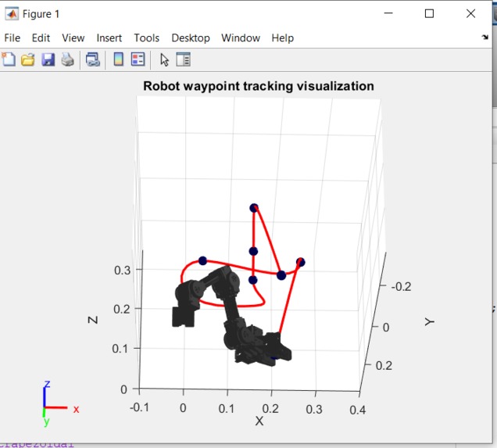Click the X axis tick label -0.1
497x448 pixels.
139,407
